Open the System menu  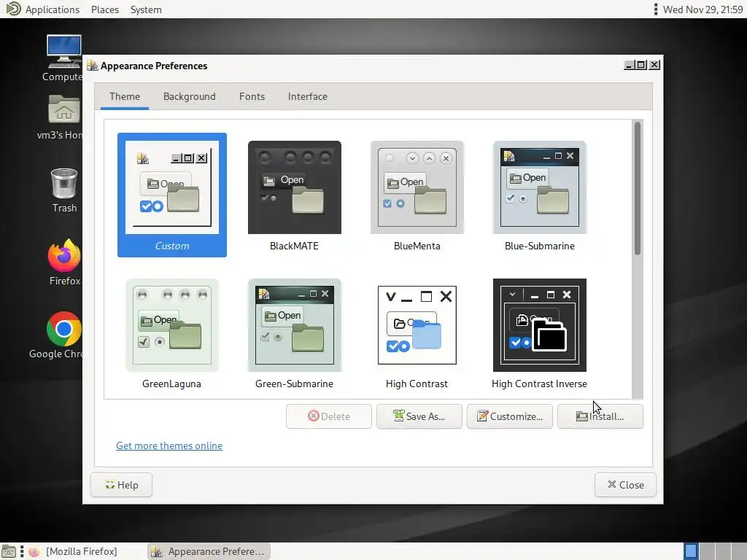pos(146,9)
